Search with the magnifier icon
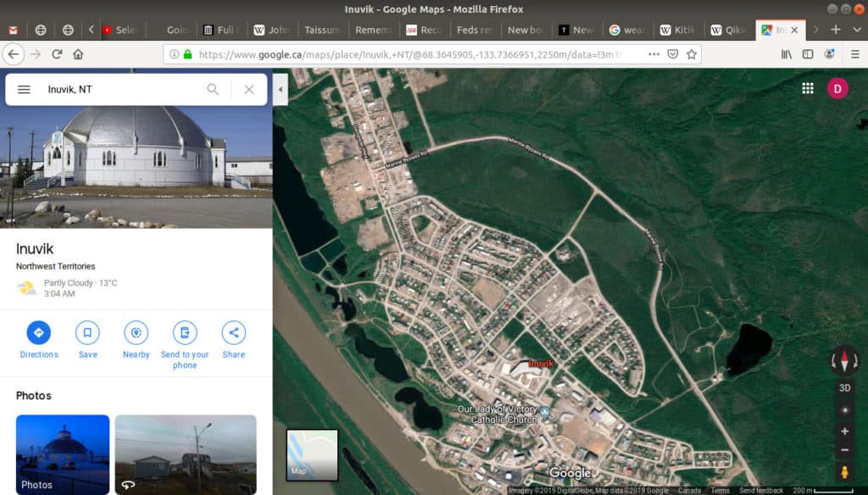 pos(213,89)
